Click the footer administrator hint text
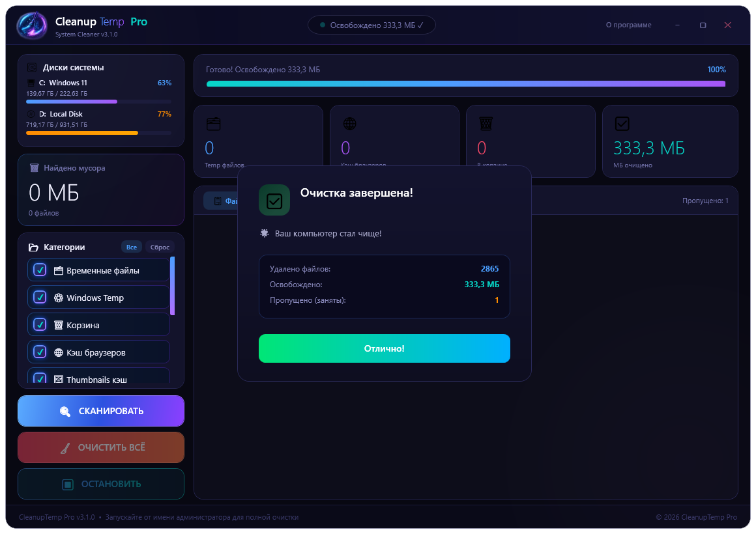Screen dimensions: 756x534 coord(201,517)
